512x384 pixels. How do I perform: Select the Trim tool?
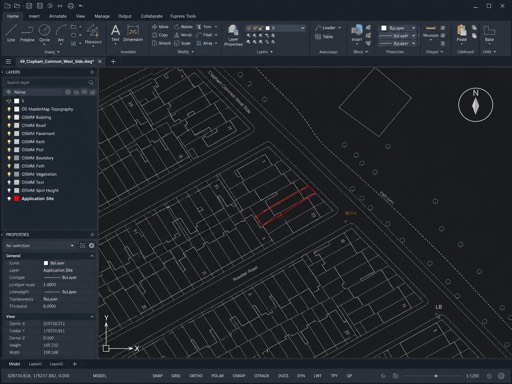204,27
